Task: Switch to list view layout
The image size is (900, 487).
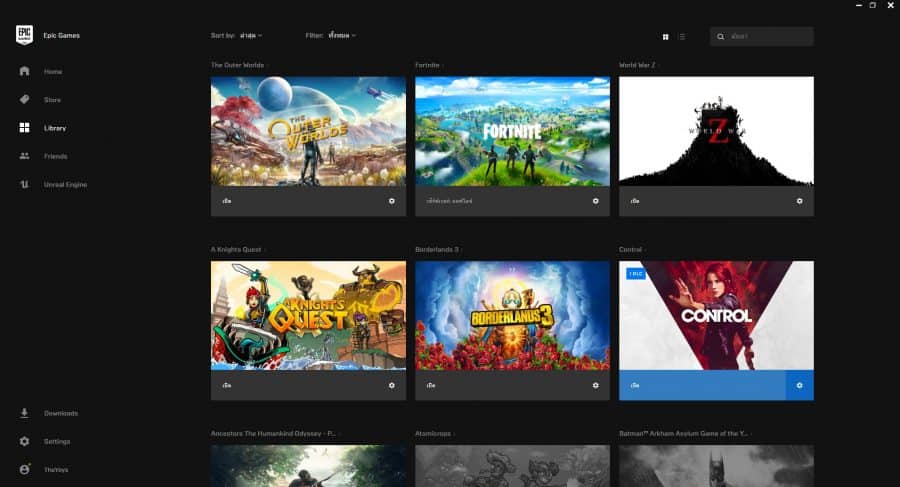Action: point(682,37)
